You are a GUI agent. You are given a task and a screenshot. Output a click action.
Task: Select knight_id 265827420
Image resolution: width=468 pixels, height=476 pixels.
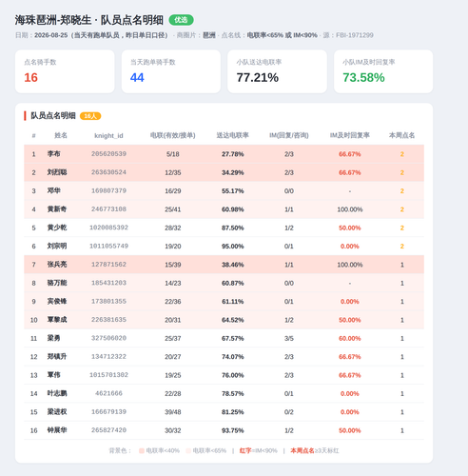pyautogui.click(x=108, y=430)
